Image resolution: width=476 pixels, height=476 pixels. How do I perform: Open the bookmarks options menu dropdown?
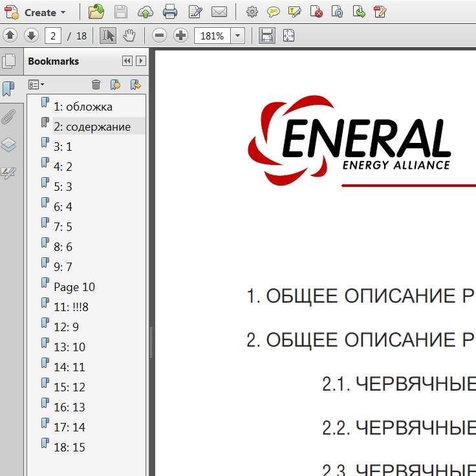click(36, 85)
